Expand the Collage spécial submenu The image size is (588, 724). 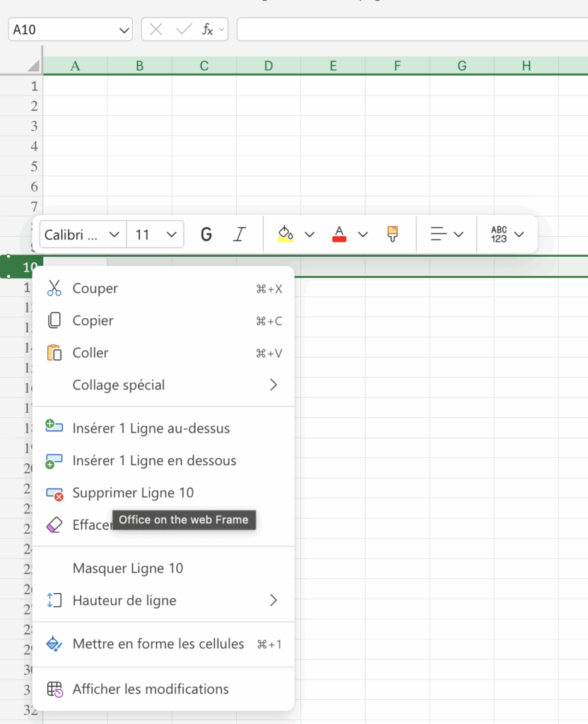coord(273,385)
